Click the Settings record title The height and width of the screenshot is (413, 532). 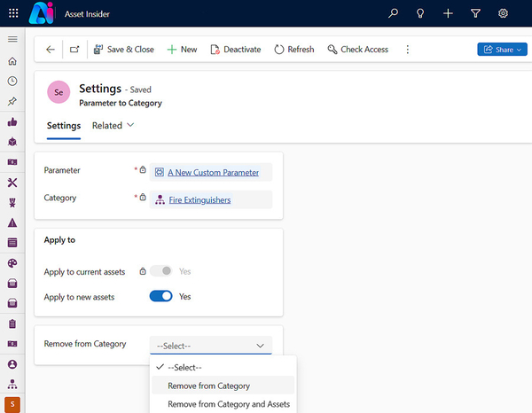(100, 89)
